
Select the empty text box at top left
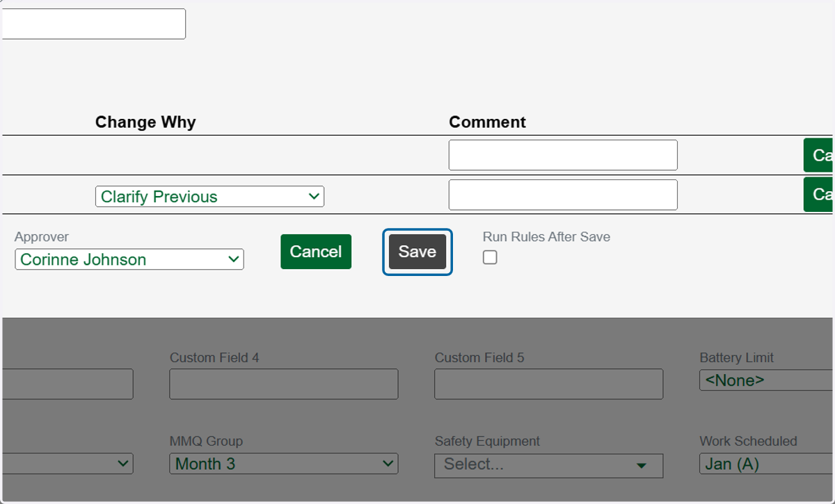(x=94, y=24)
